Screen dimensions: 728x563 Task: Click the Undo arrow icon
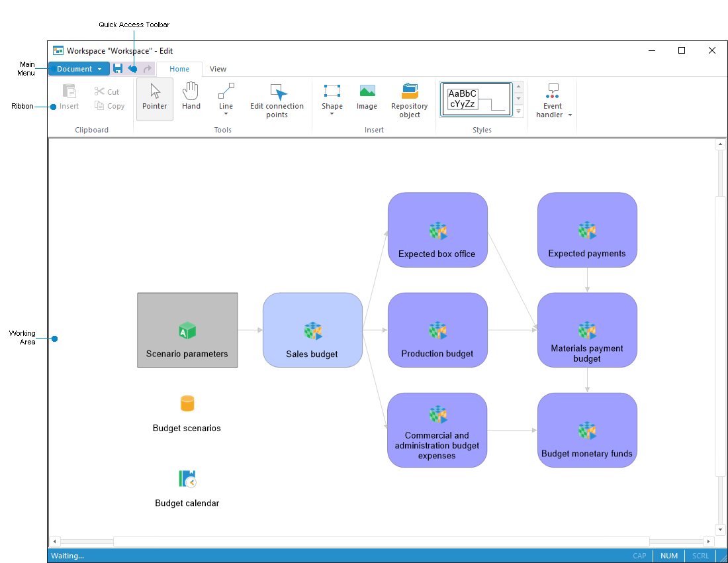133,69
